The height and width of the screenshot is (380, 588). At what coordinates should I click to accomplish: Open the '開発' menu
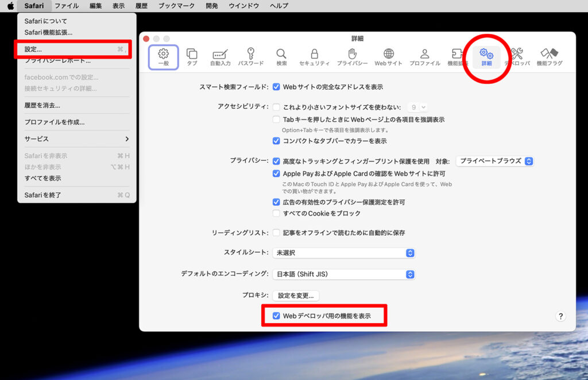tap(211, 6)
